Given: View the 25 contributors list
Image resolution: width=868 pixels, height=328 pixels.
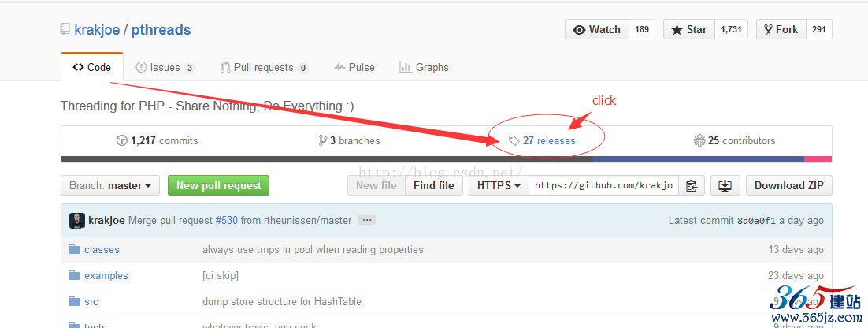Looking at the screenshot, I should tap(735, 140).
